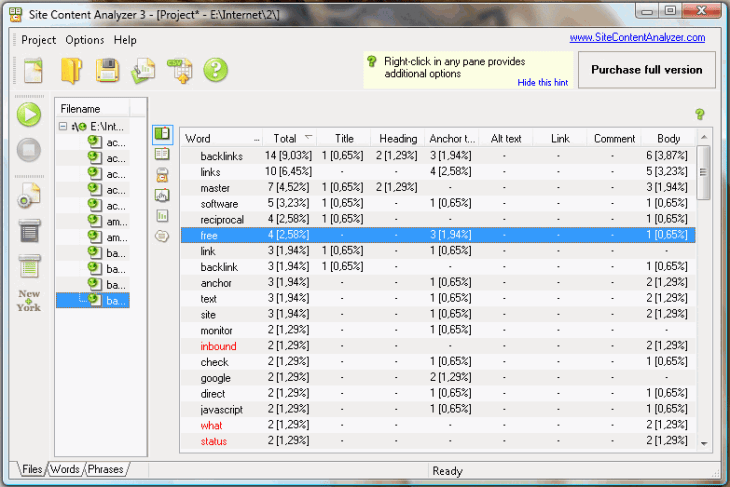
Task: Click the Filename column header
Action: point(93,108)
